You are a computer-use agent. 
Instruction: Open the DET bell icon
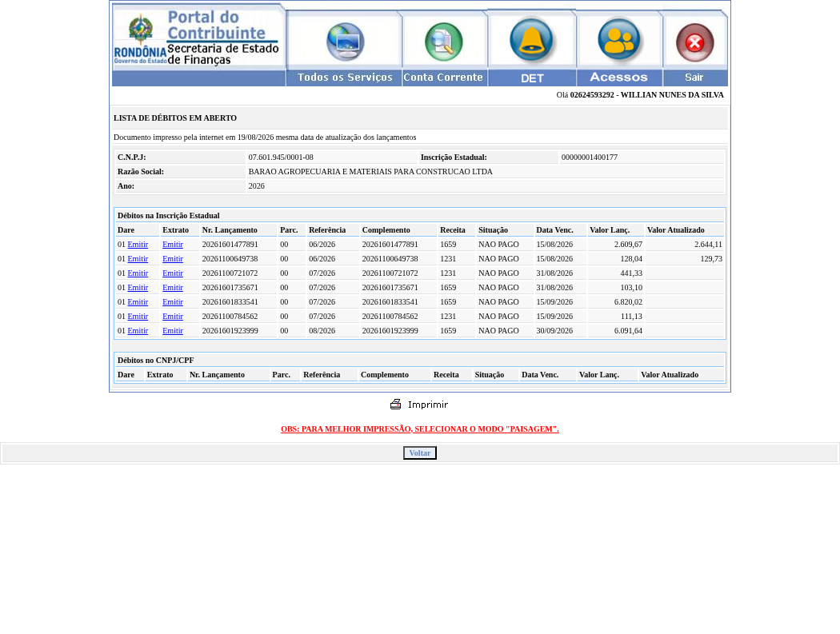click(531, 41)
